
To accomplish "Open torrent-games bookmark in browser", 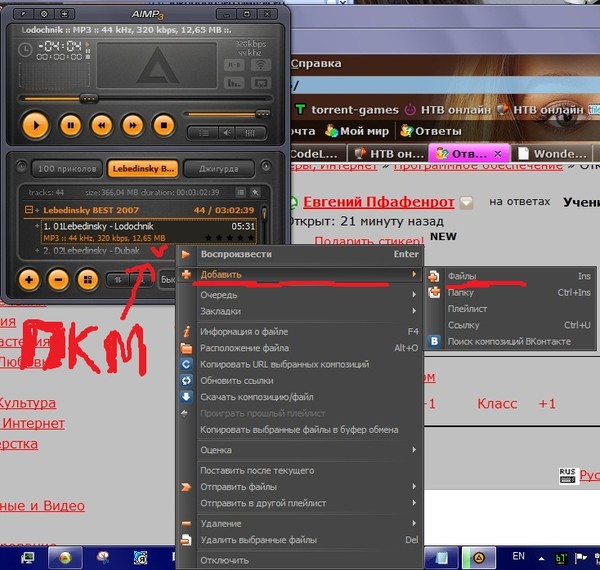I will tap(347, 110).
